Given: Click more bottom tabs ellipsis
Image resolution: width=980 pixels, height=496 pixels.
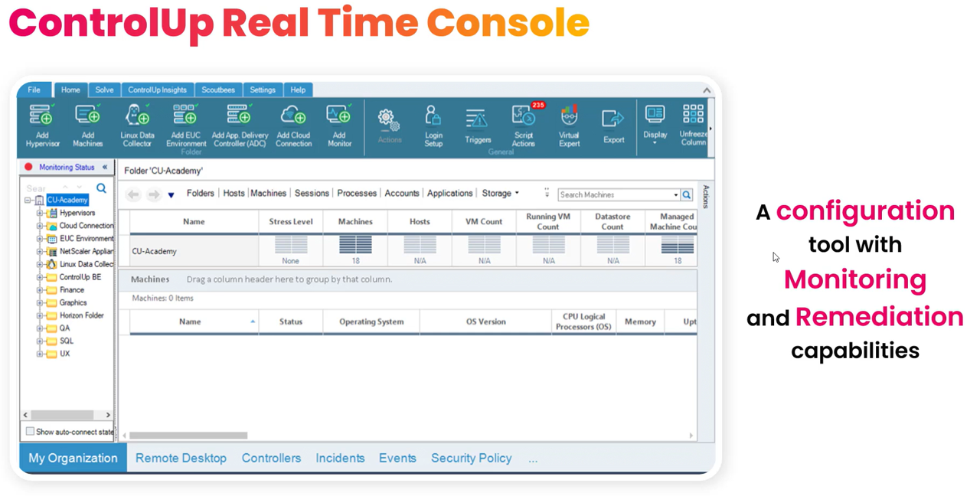Looking at the screenshot, I should pyautogui.click(x=533, y=458).
